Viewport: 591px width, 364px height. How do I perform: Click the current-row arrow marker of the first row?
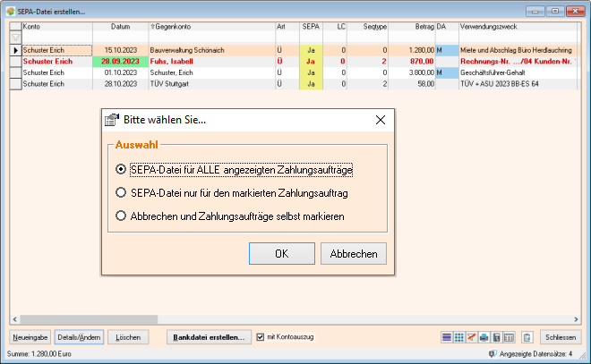pos(16,50)
